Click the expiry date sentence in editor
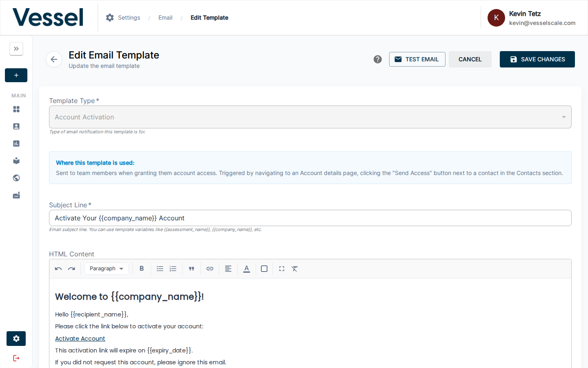 pyautogui.click(x=124, y=350)
